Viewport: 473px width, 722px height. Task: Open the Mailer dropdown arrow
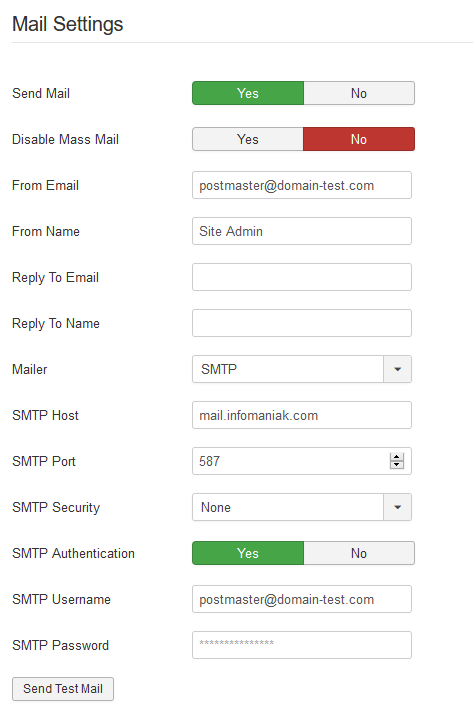[x=397, y=369]
